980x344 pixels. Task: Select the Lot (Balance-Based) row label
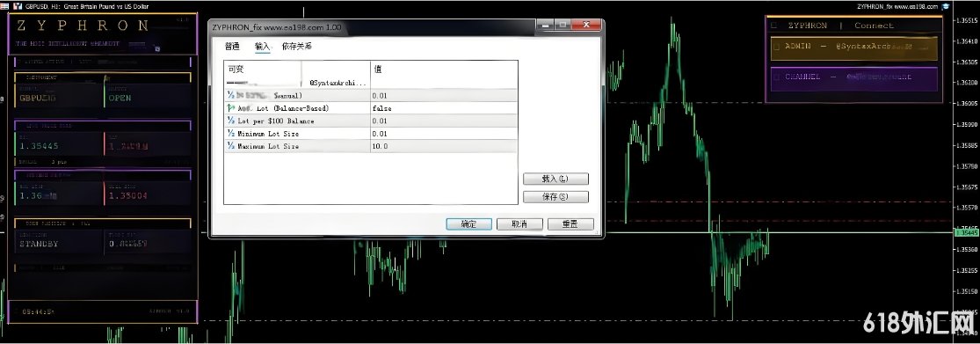point(283,108)
